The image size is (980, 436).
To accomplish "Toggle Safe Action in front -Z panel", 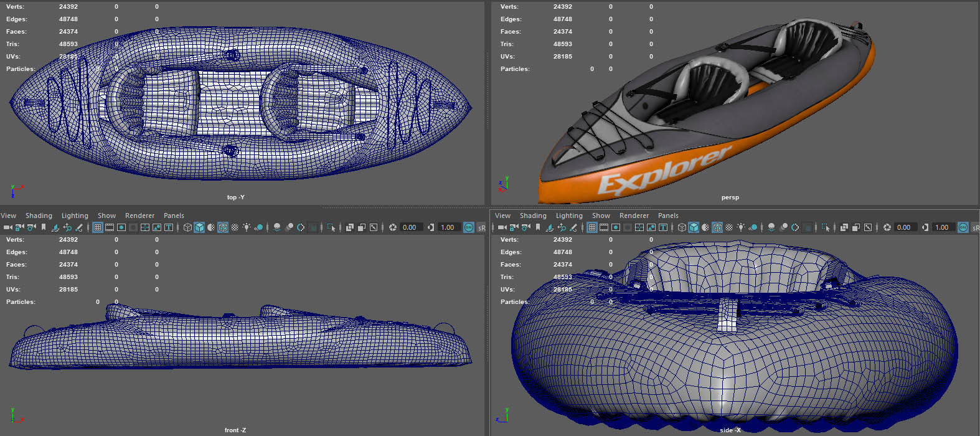I will (x=156, y=227).
